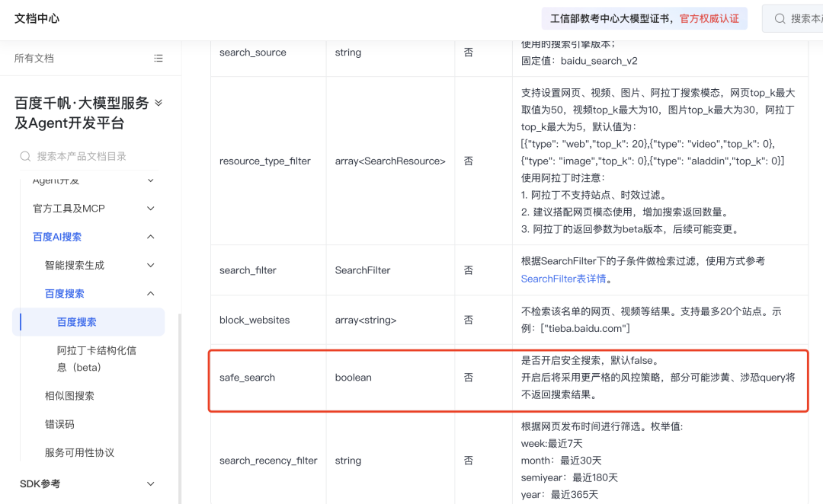This screenshot has height=504, width=823.
Task: Open the SearchFilter表详情 link
Action: 563,279
